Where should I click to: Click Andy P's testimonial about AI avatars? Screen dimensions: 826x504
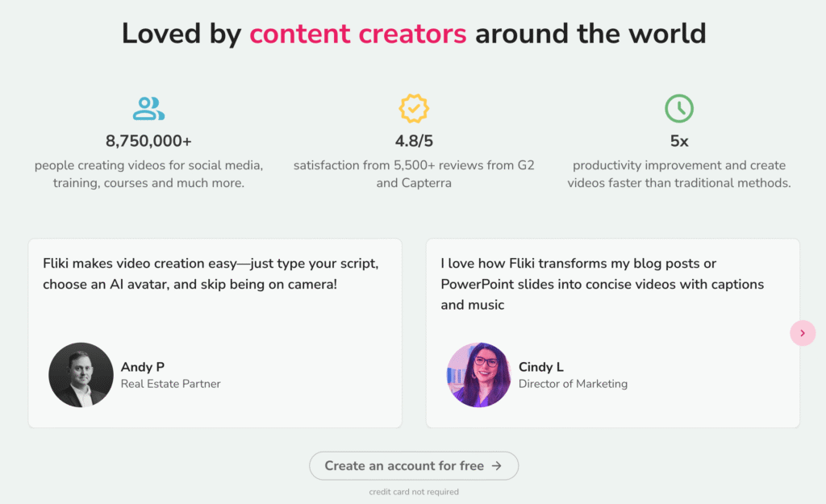211,274
